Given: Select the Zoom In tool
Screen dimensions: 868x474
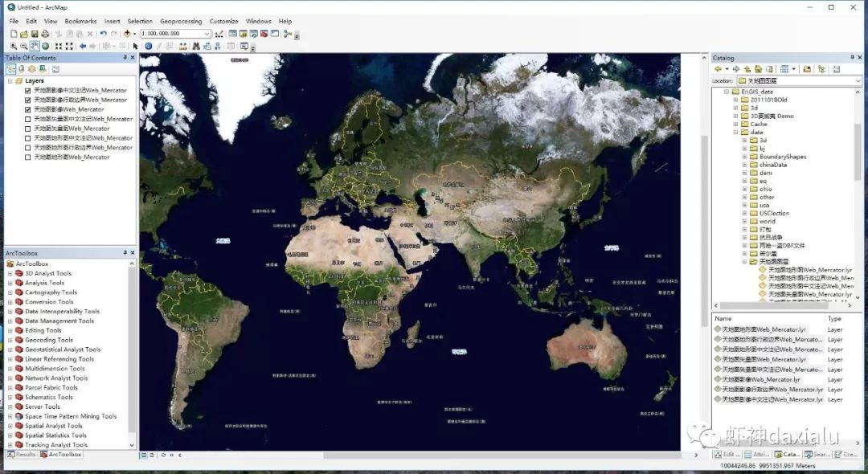Looking at the screenshot, I should point(14,47).
